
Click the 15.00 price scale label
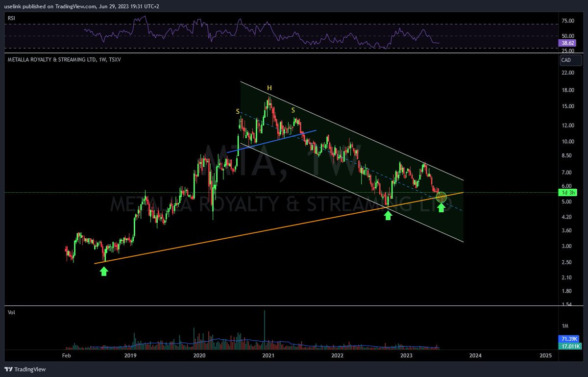tap(568, 106)
